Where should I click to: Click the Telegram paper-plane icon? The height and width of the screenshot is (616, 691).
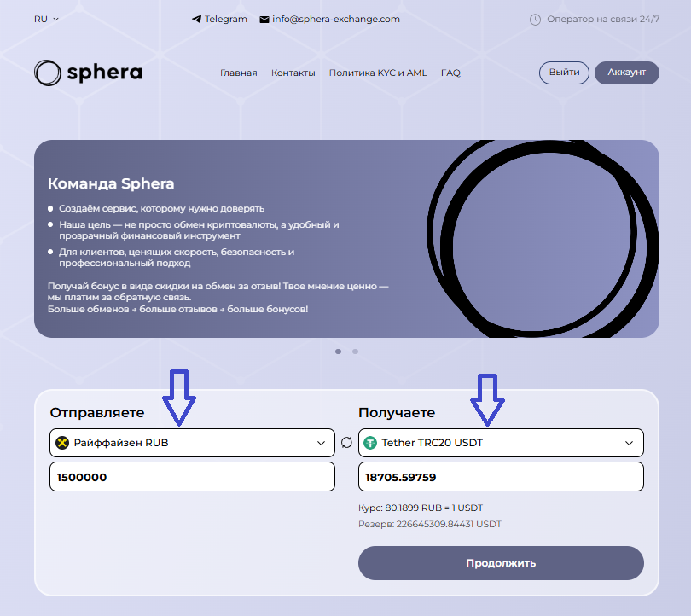point(197,19)
